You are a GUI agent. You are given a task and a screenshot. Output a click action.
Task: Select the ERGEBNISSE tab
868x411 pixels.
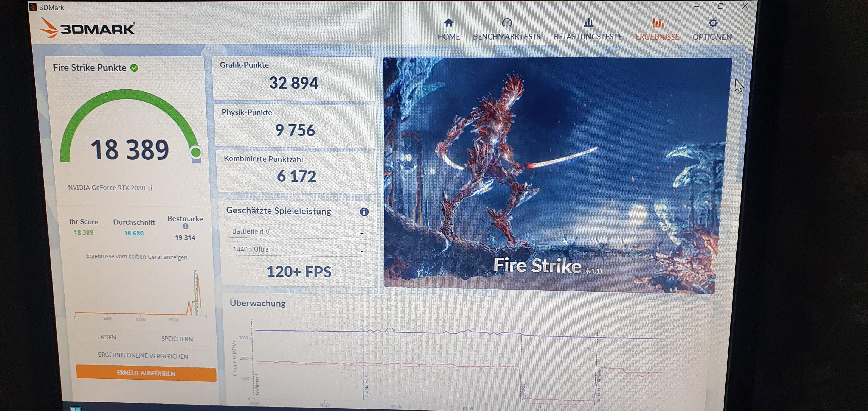[657, 29]
